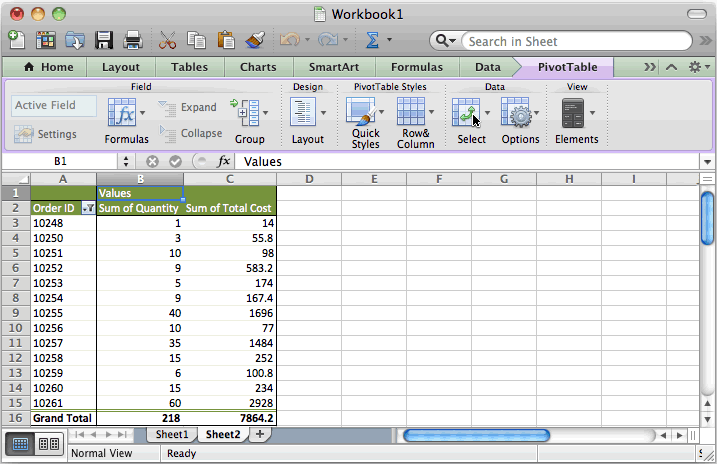Select the Format Painter brush icon
Viewport: 717px width, 464px height.
(255, 40)
